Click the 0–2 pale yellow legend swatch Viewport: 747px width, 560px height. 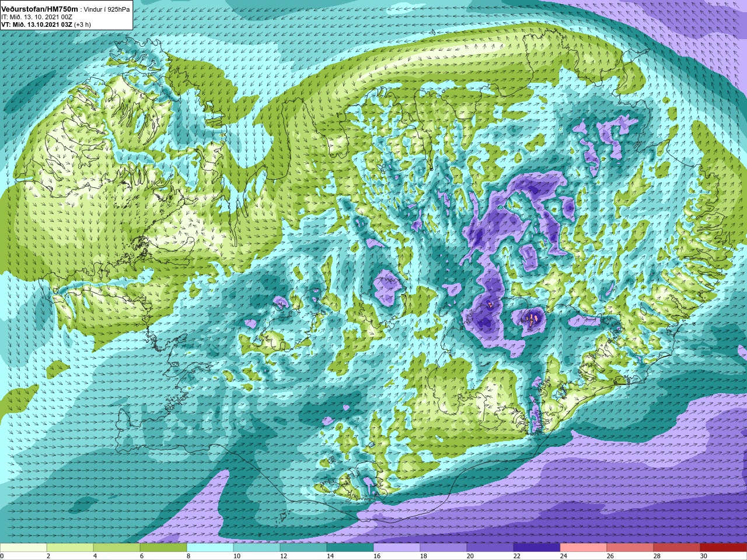pos(23,548)
